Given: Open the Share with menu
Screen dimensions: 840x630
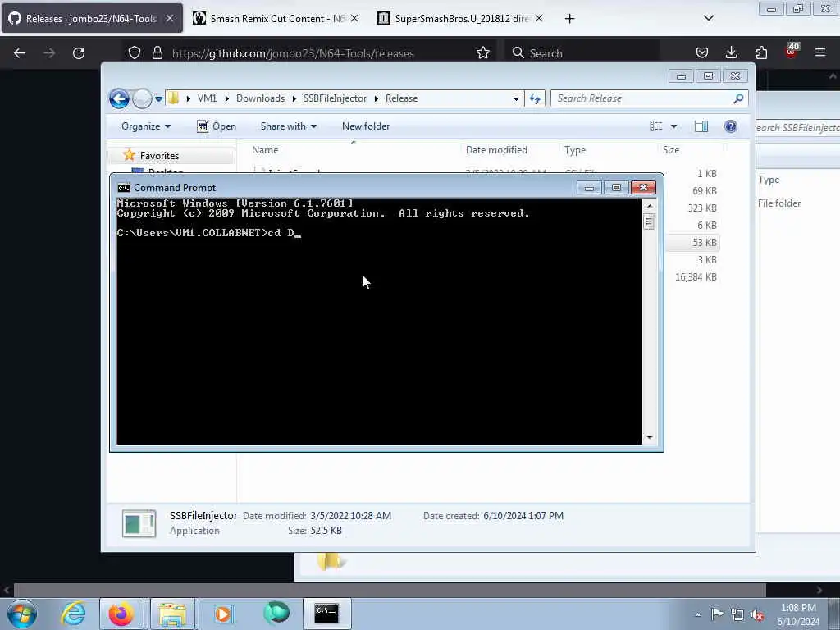Looking at the screenshot, I should [x=288, y=126].
